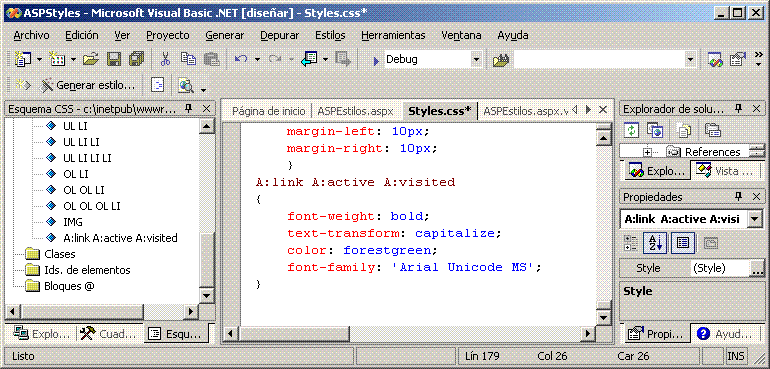The image size is (770, 369).
Task: Click the Navigate Forward icon
Action: click(343, 59)
